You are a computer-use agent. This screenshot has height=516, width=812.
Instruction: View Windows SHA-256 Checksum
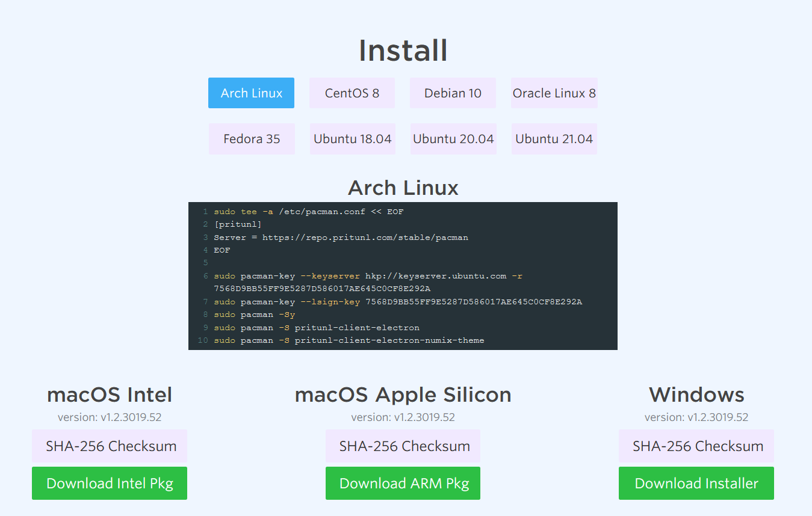point(696,446)
